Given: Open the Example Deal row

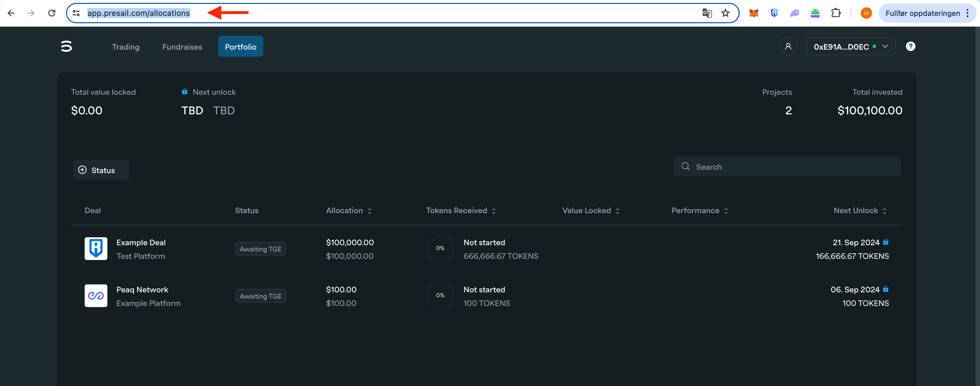Looking at the screenshot, I should coord(487,249).
